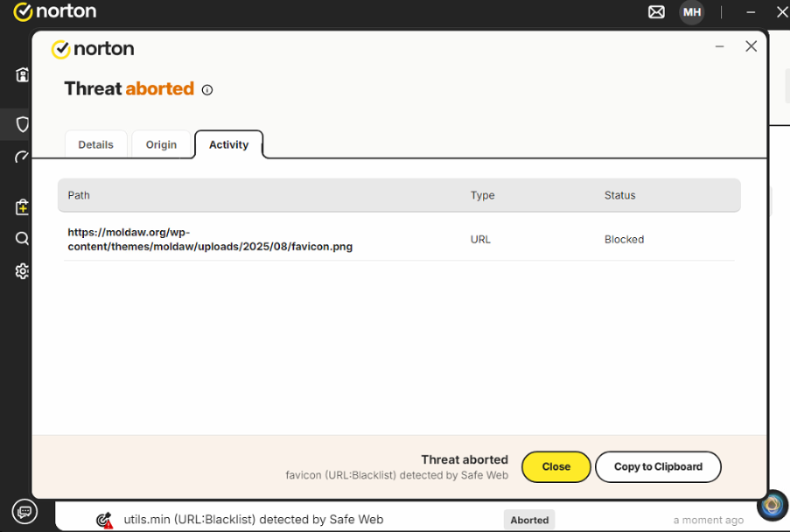Open the search magnifier in sidebar
The image size is (790, 532).
point(22,238)
